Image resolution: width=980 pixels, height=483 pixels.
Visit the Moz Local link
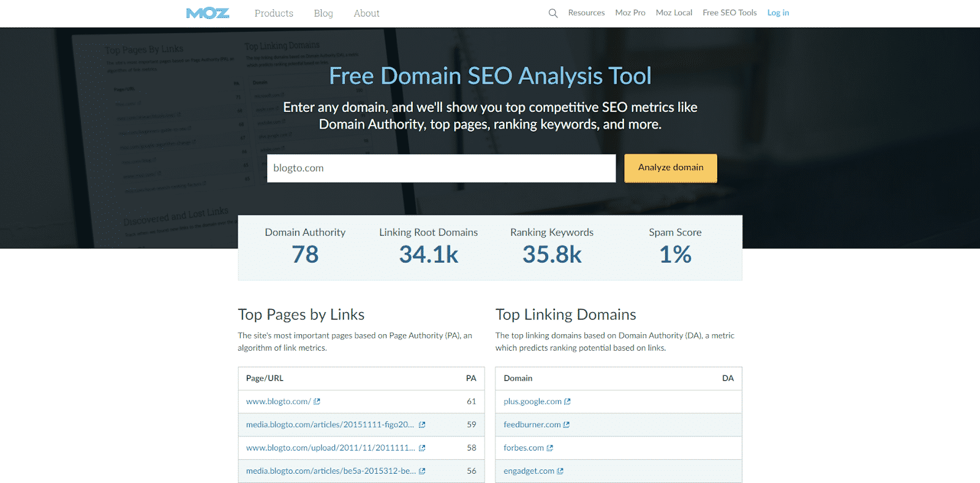tap(674, 13)
